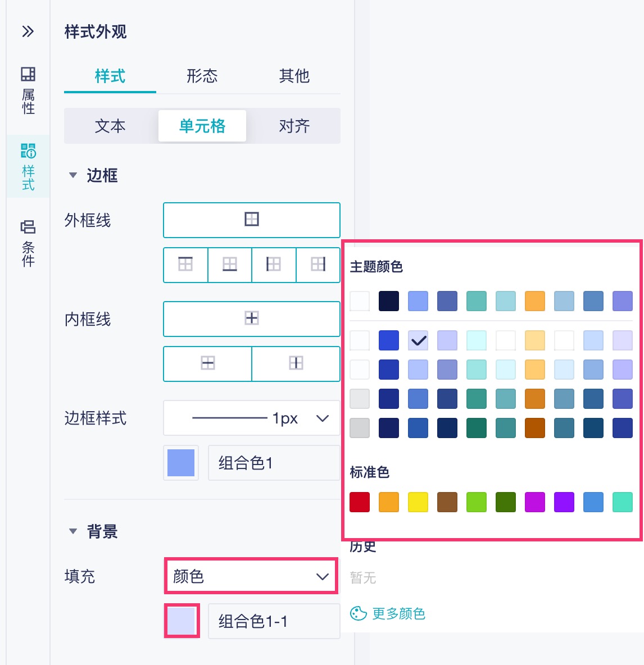Open the 填充 fill type dropdown
644x665 pixels.
pos(251,576)
